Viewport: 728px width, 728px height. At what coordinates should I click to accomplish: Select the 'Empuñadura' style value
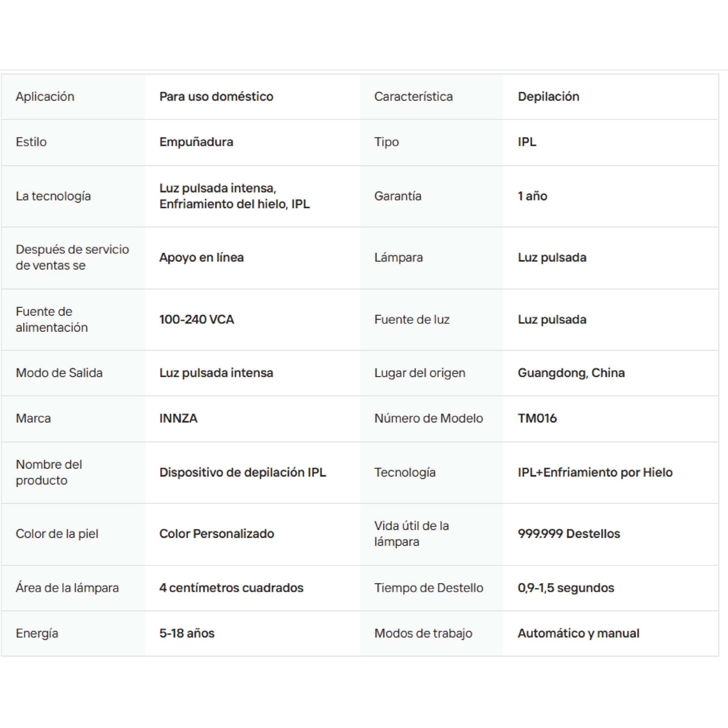[x=196, y=142]
